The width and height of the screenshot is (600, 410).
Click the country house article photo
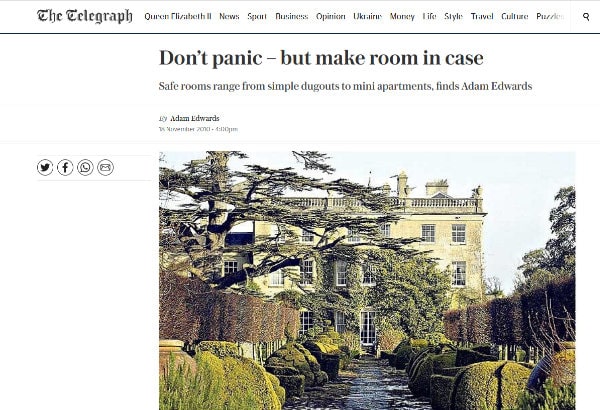tap(367, 281)
